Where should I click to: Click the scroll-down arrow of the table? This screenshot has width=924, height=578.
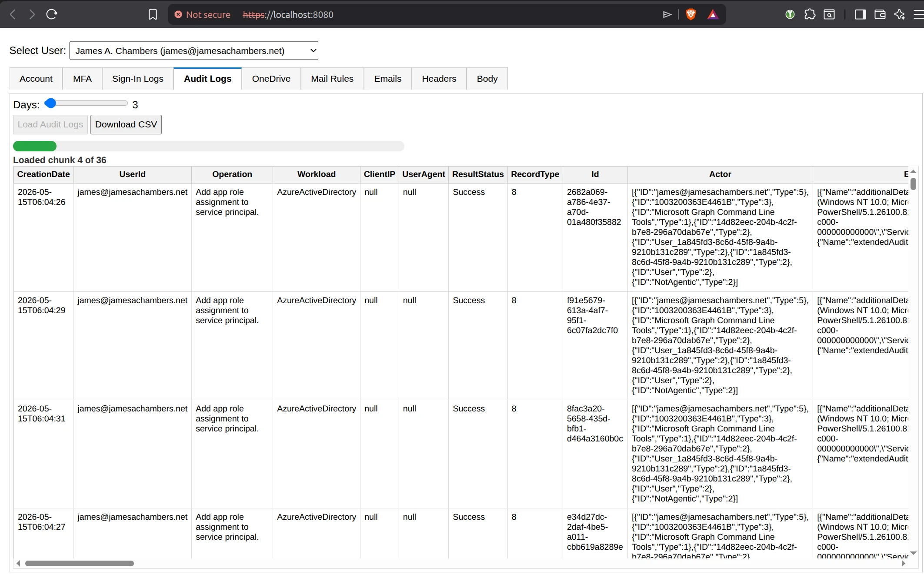(x=913, y=553)
